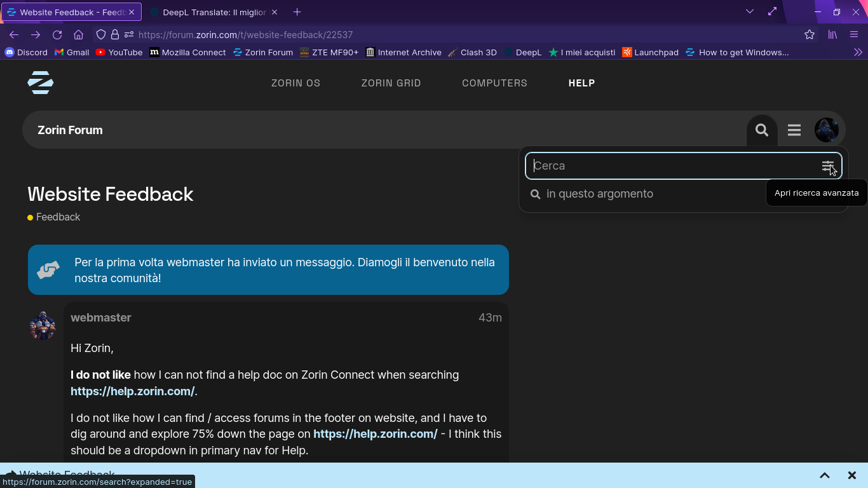The image size is (868, 488).
Task: Open webmaster's profile avatar
Action: pyautogui.click(x=43, y=325)
